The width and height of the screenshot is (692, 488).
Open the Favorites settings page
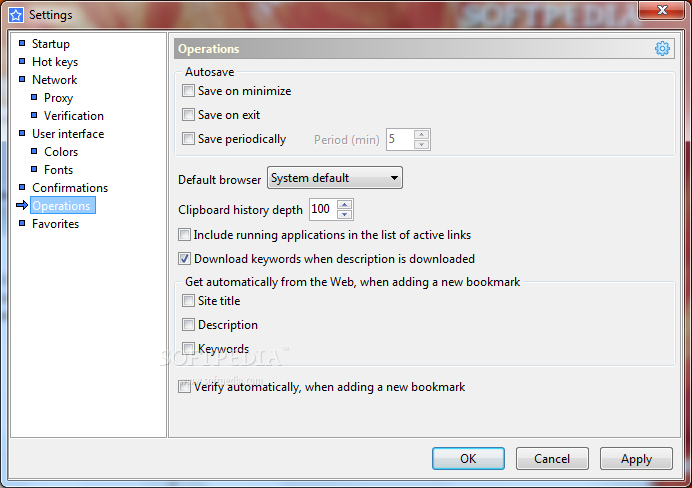tap(55, 224)
